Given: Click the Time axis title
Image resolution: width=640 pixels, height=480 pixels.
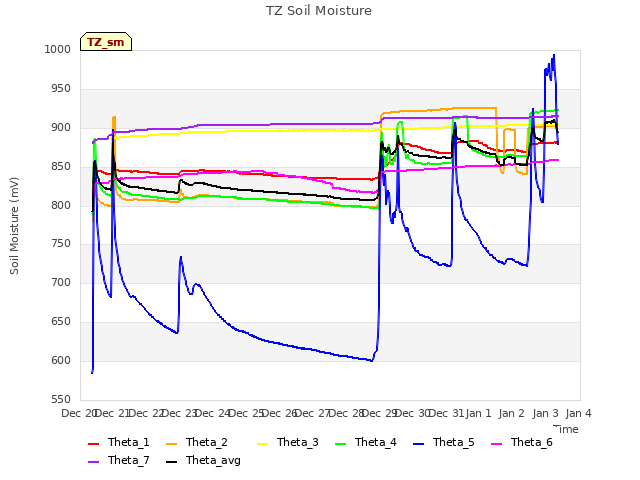Looking at the screenshot, I should (566, 429).
